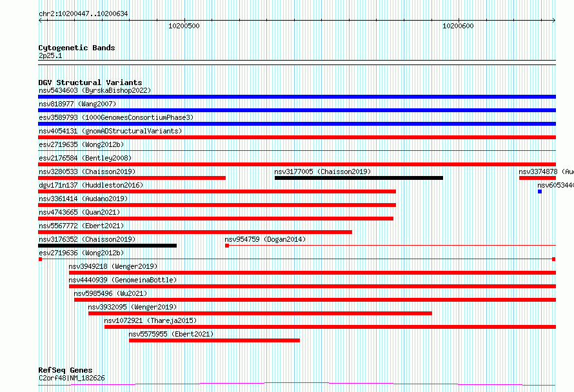Click the RefSeq Genes track title
Screen dimensions: 574x392
(65, 371)
